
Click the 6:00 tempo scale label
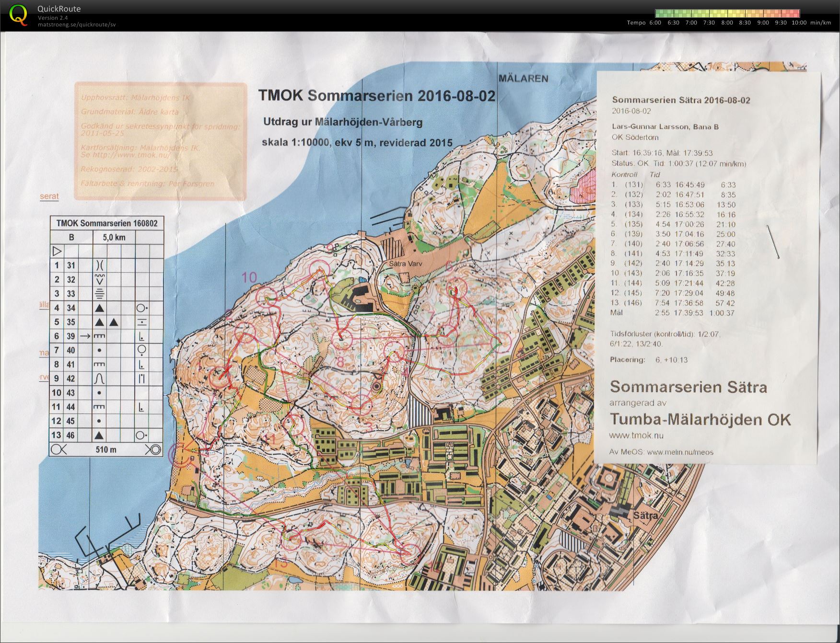coord(655,23)
